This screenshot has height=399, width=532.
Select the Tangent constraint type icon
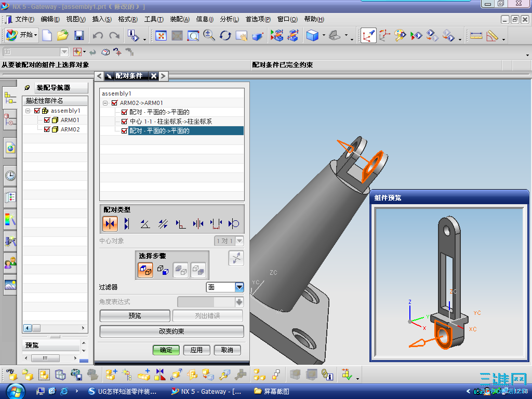click(234, 224)
